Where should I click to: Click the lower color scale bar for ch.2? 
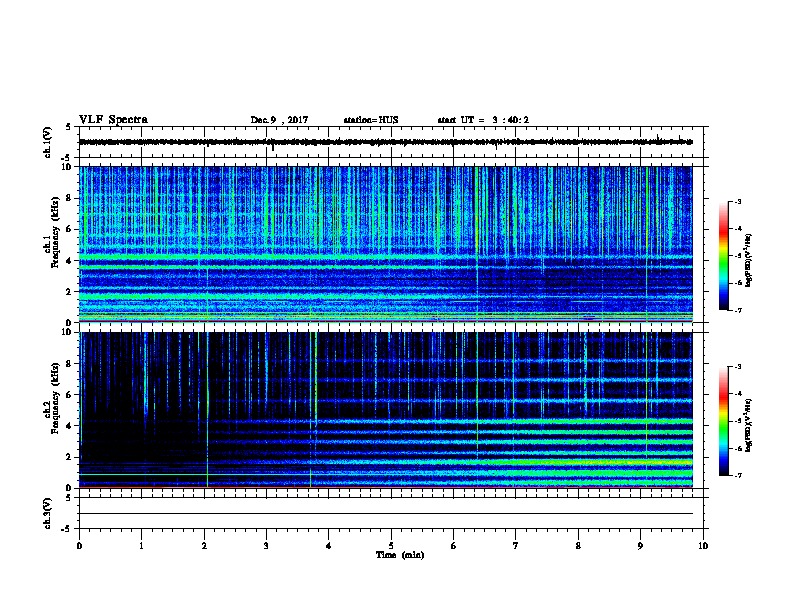(x=723, y=421)
